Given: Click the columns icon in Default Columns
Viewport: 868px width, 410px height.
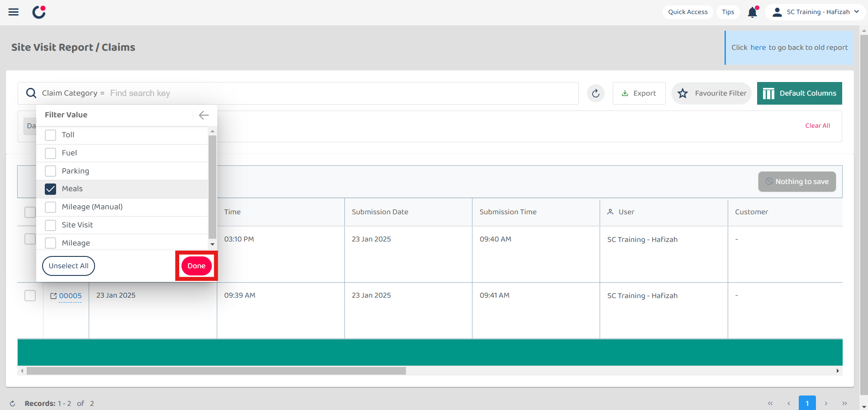Looking at the screenshot, I should (768, 93).
